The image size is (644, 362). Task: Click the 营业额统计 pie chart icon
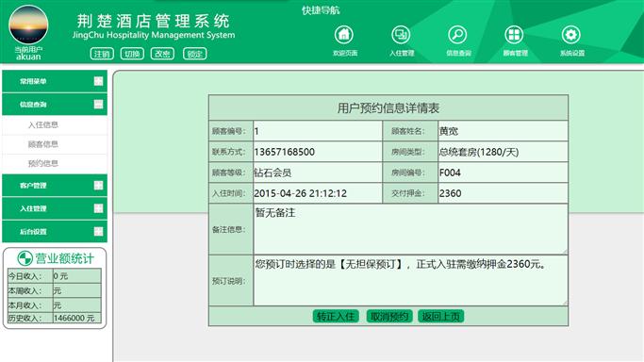click(25, 258)
